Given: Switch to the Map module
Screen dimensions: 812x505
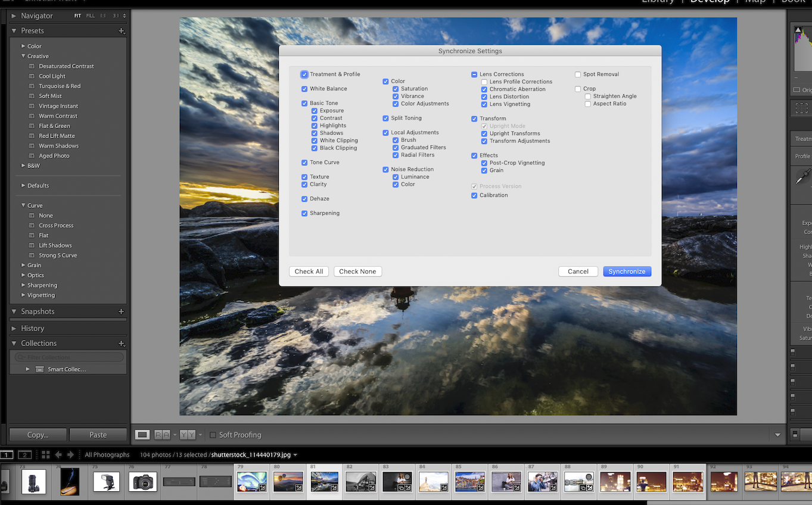Looking at the screenshot, I should point(755,2).
